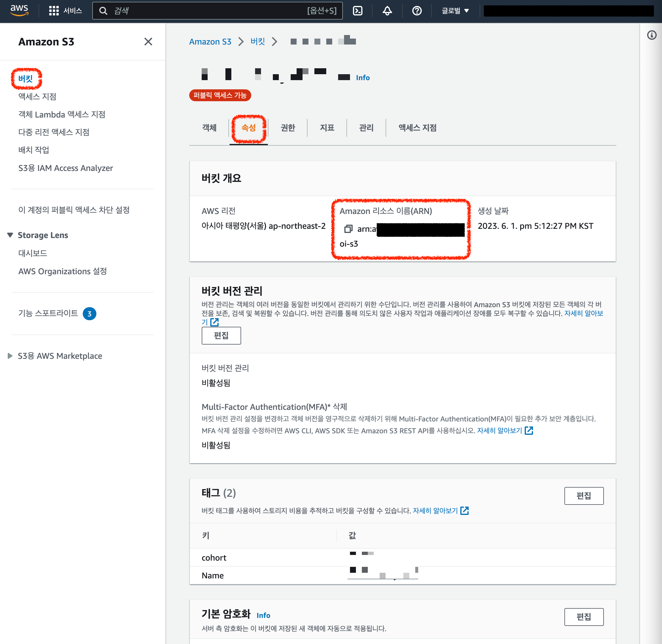The width and height of the screenshot is (662, 644).
Task: Open the info panel icon at right edge
Action: click(x=651, y=35)
